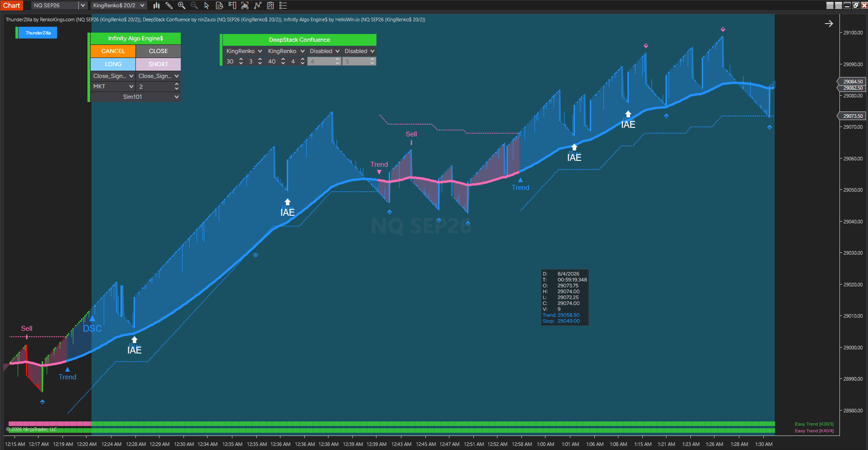Adjust the stepper showing 30
The height and width of the screenshot is (450, 868).
(x=234, y=62)
